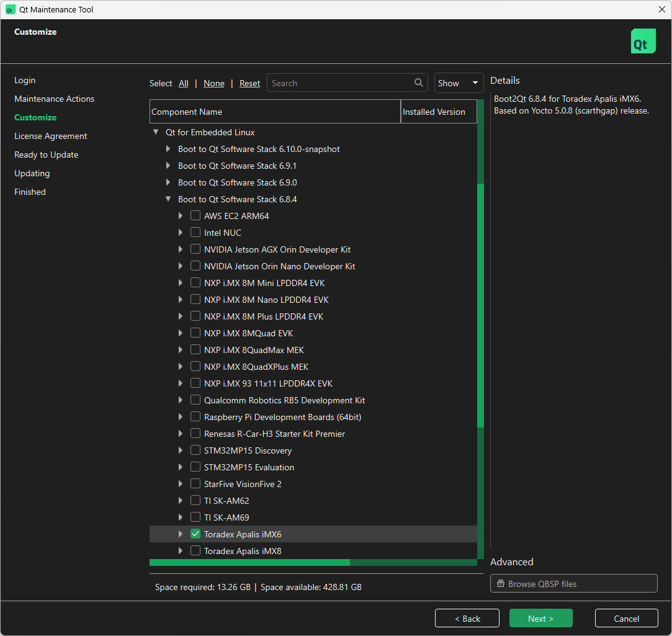Expand Boot to Qt Software Stack 6.9.1
The width and height of the screenshot is (672, 636).
point(168,166)
